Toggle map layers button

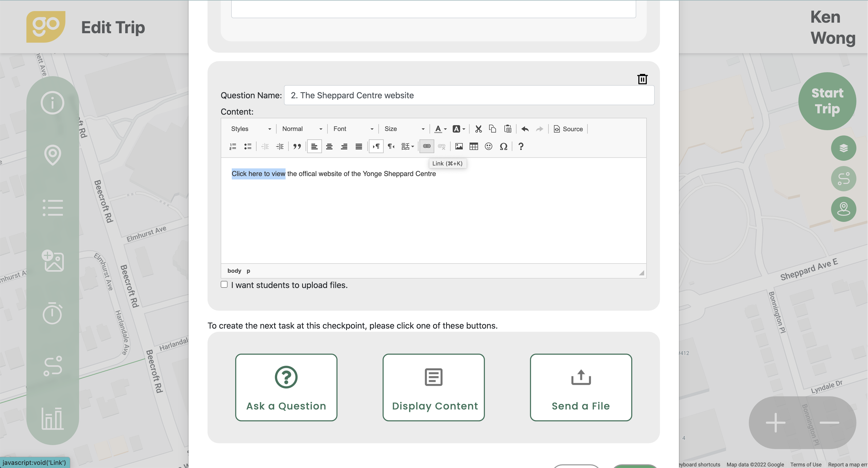tap(843, 148)
